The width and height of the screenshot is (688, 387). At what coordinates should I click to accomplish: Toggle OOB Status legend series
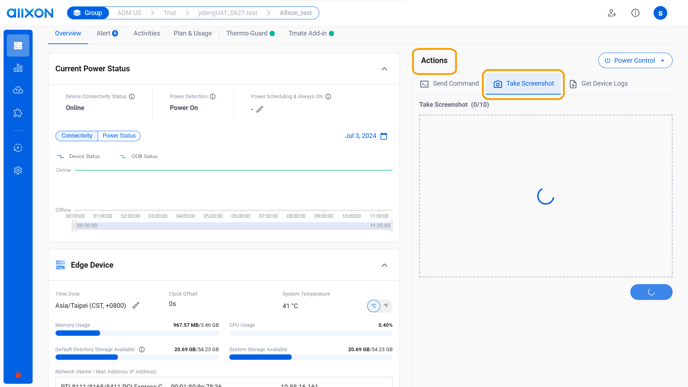[138, 156]
